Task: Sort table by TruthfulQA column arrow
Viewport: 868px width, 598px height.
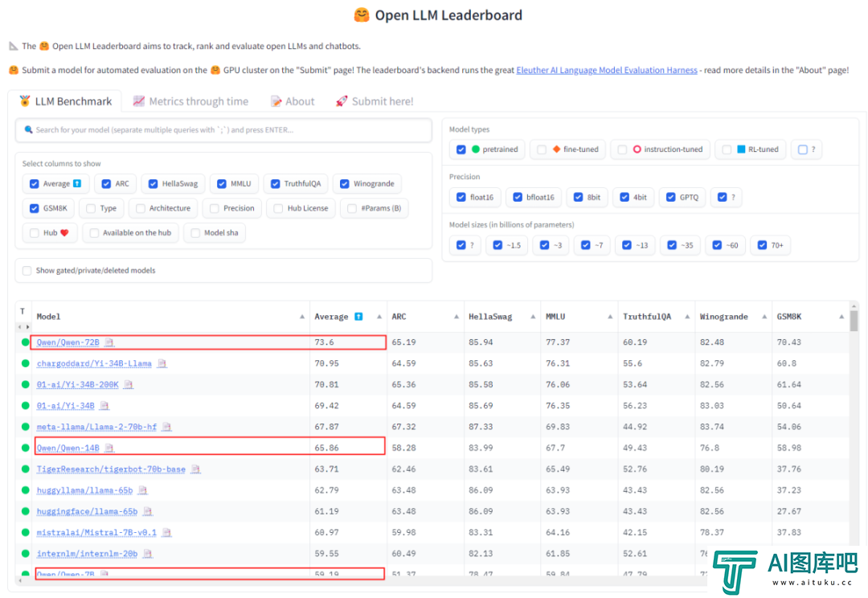Action: 687,317
